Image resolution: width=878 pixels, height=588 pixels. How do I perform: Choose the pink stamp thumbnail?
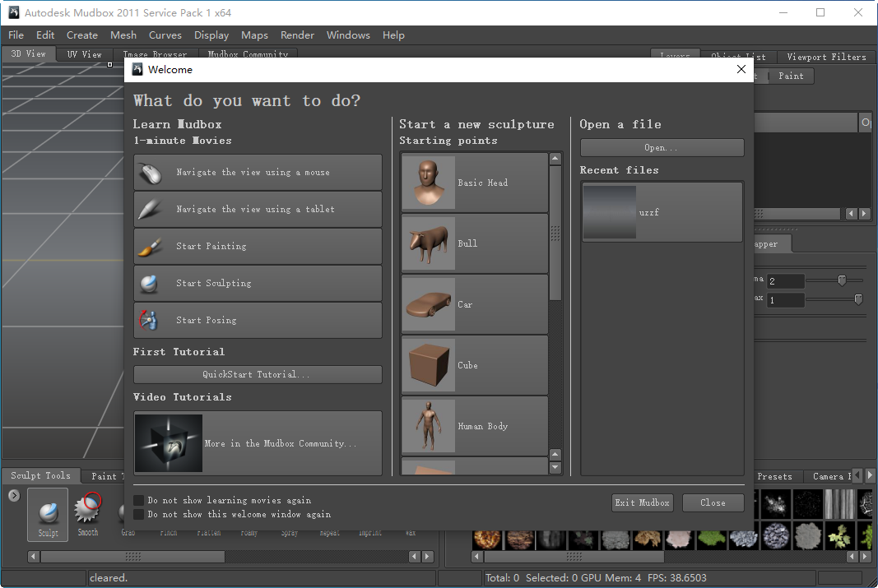(x=680, y=539)
